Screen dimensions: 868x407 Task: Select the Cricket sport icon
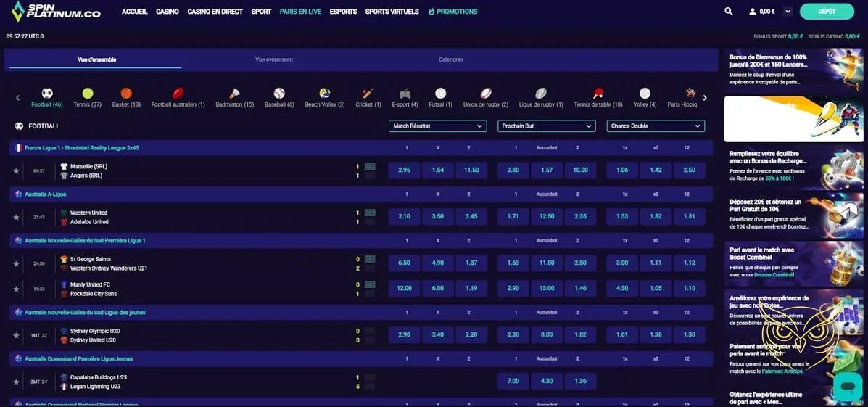point(368,93)
